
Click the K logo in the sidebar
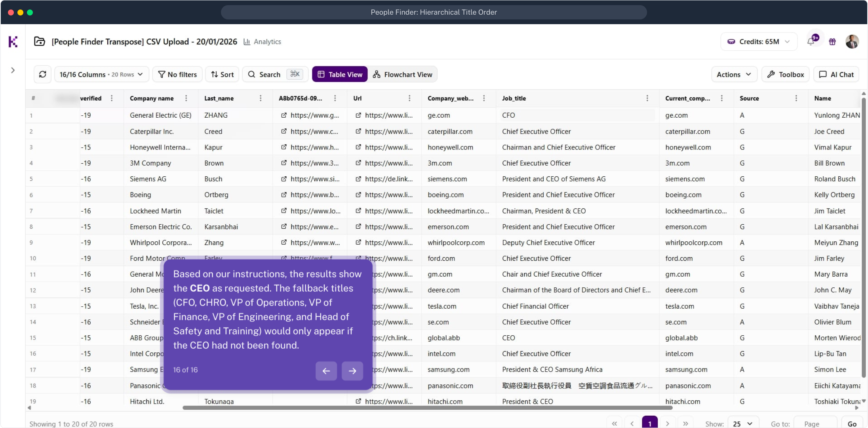click(x=13, y=42)
